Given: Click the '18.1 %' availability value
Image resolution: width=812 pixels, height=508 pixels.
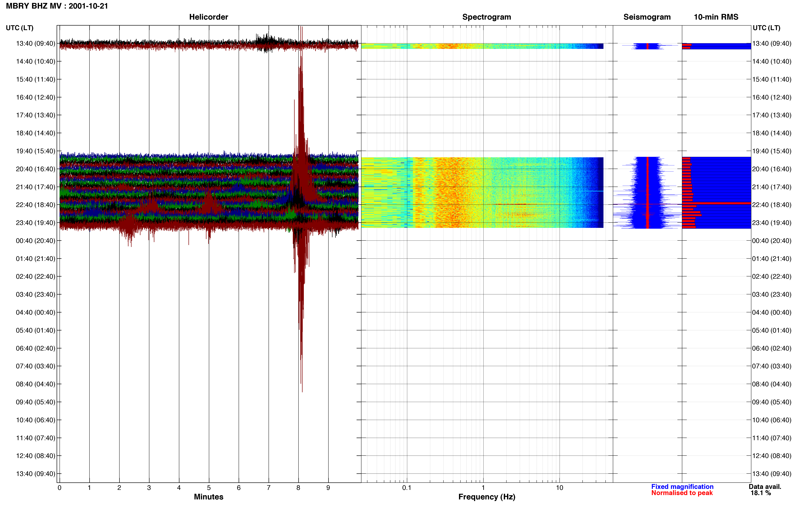Looking at the screenshot, I should coord(761,493).
